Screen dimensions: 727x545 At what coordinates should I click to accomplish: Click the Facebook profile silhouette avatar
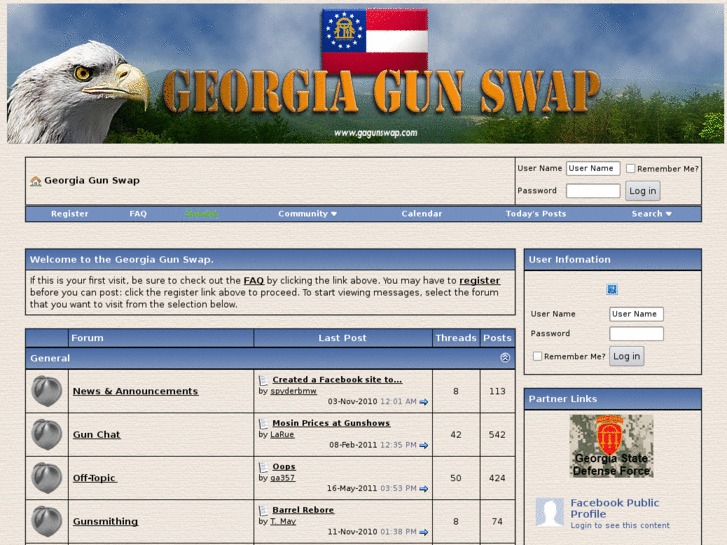[x=550, y=513]
